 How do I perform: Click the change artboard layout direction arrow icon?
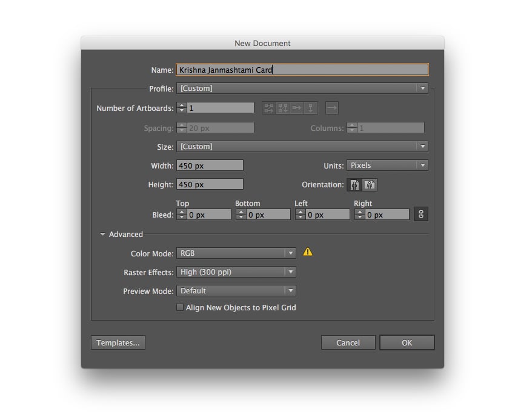(x=332, y=108)
